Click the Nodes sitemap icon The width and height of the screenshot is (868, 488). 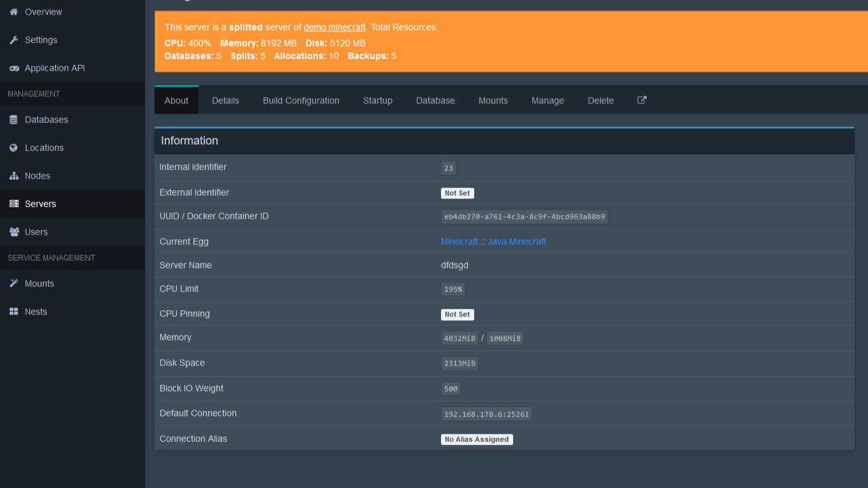[x=13, y=176]
